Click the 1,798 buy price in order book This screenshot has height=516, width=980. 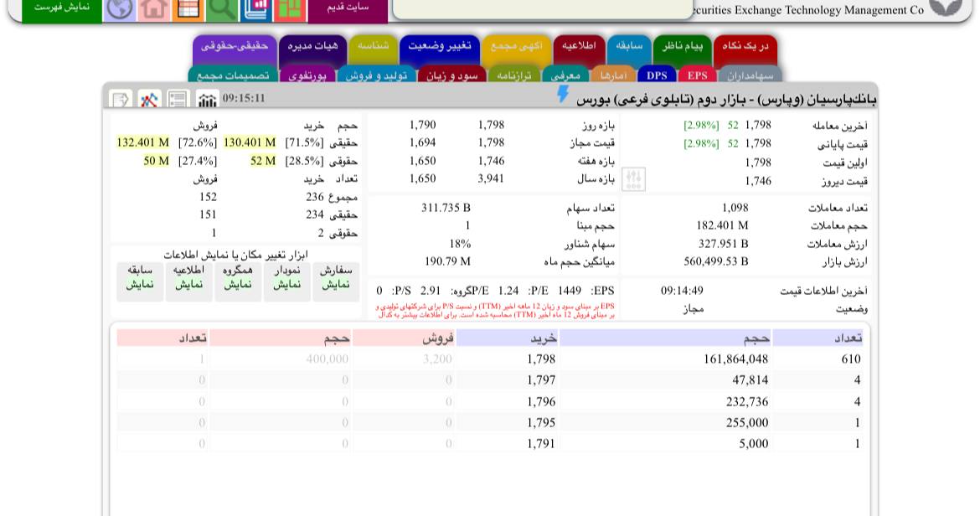tap(541, 359)
